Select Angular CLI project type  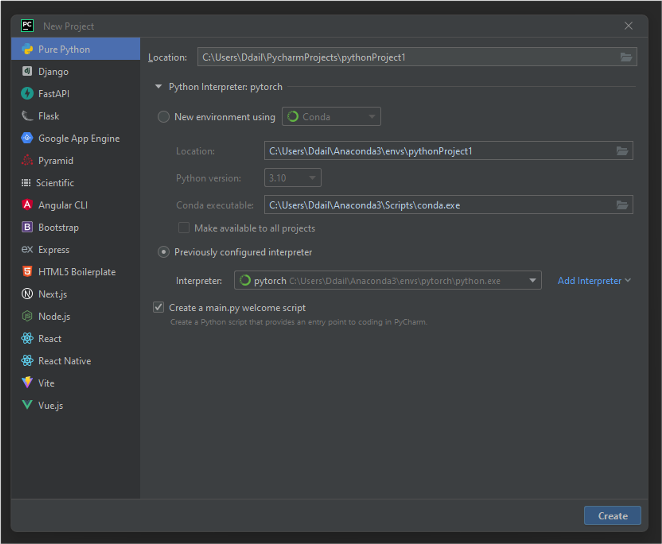(76, 205)
